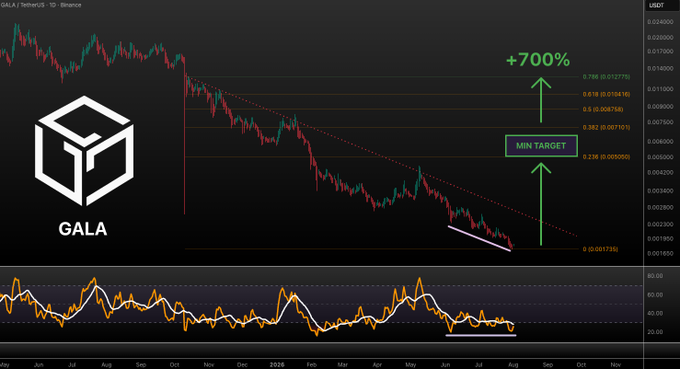Click the 0.011000 price axis label
Image resolution: width=680 pixels, height=369 pixels.
660,89
